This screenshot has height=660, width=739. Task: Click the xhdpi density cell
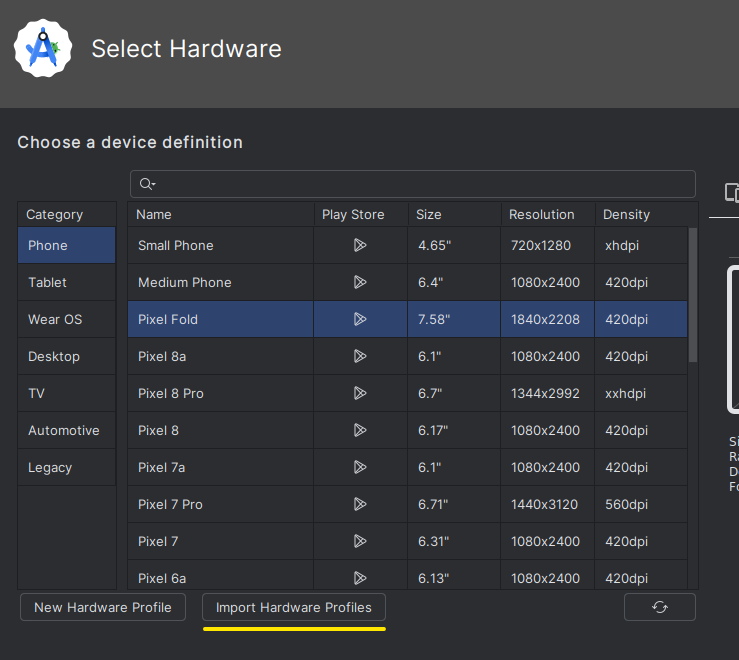[641, 245]
